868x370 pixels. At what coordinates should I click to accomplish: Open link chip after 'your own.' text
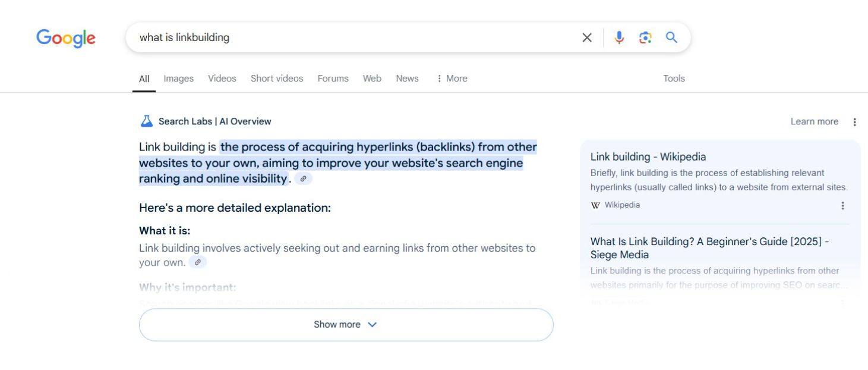coord(198,262)
